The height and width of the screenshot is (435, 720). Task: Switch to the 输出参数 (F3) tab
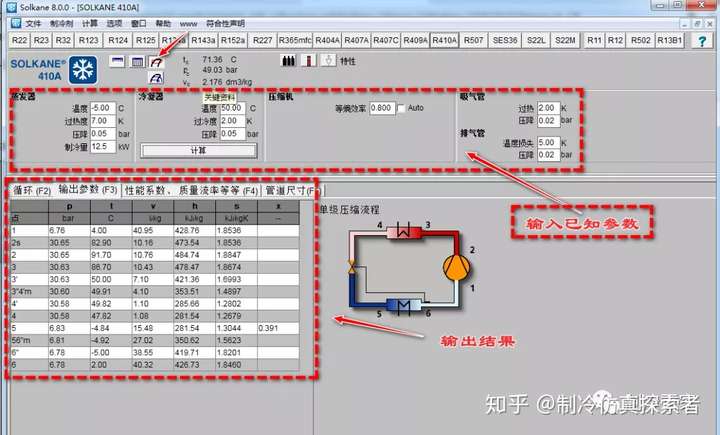click(x=88, y=189)
